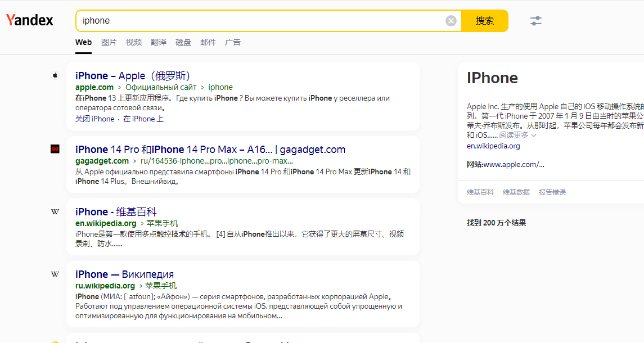Click Официальный сайт breadcrumb

(x=161, y=87)
